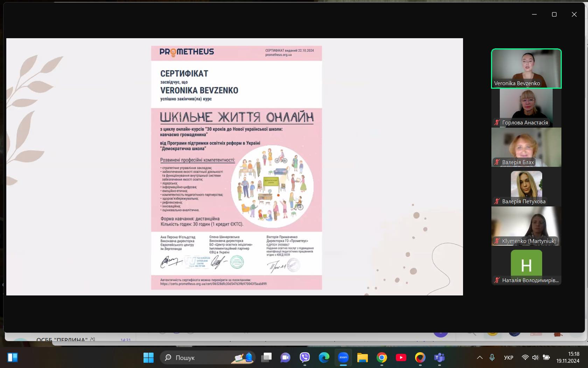Expand hidden system tray icons chevron

pos(480,357)
